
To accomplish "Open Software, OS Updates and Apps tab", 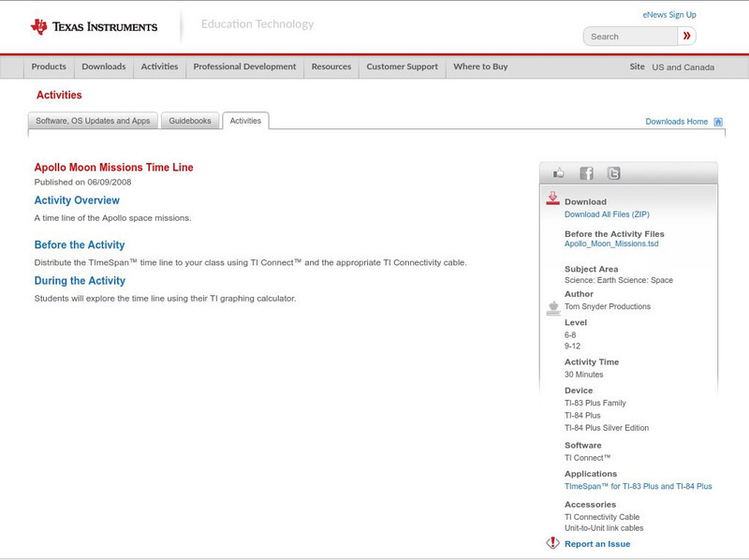I will click(93, 121).
